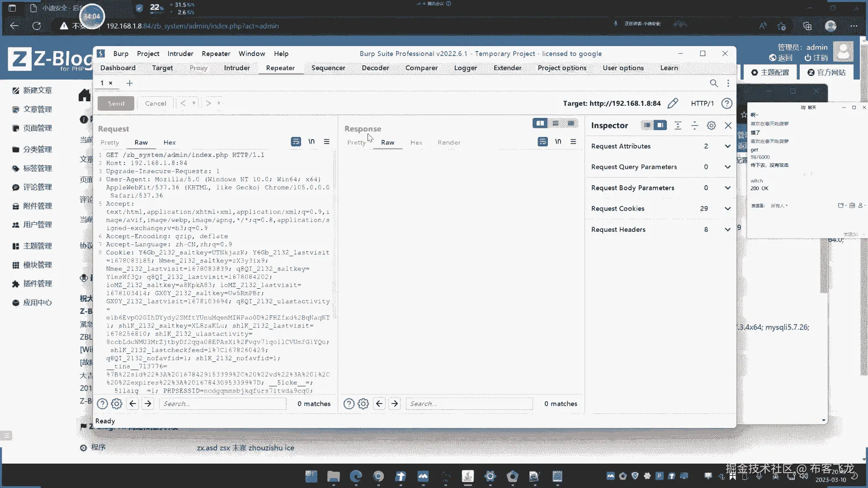Open request pane hamburger menu
868x488 pixels.
click(326, 142)
